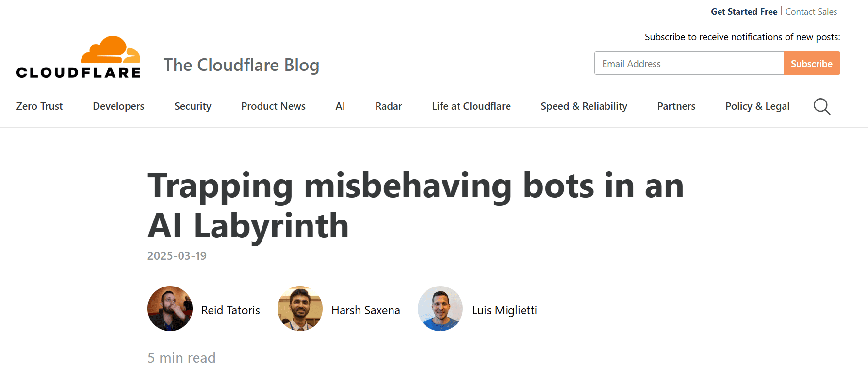Open the Radar menu item

click(x=389, y=106)
